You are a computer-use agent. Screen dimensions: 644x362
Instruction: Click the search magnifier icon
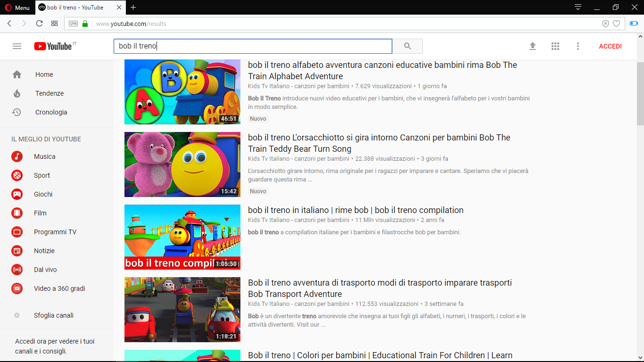pos(407,46)
